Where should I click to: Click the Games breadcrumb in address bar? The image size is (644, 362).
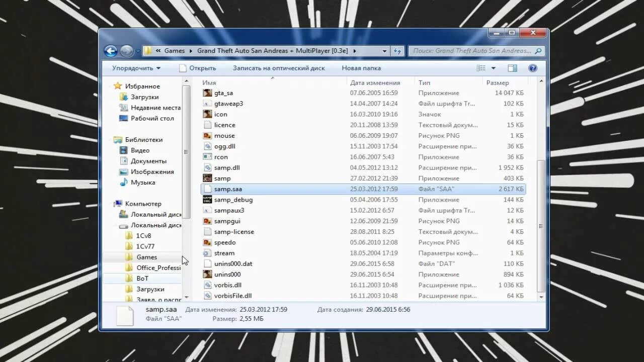click(175, 51)
